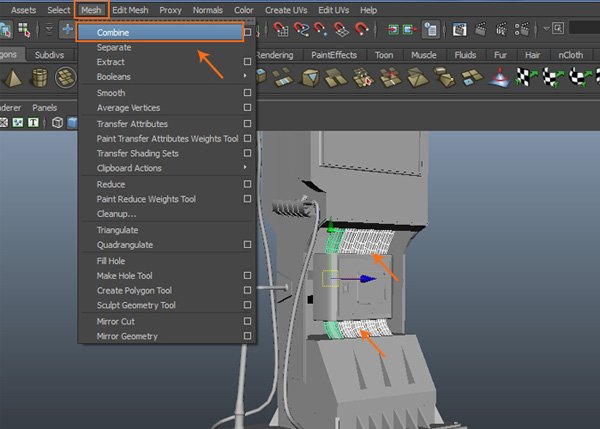Switch to the nCloth shelf tab
Image resolution: width=600 pixels, height=429 pixels.
tap(570, 55)
